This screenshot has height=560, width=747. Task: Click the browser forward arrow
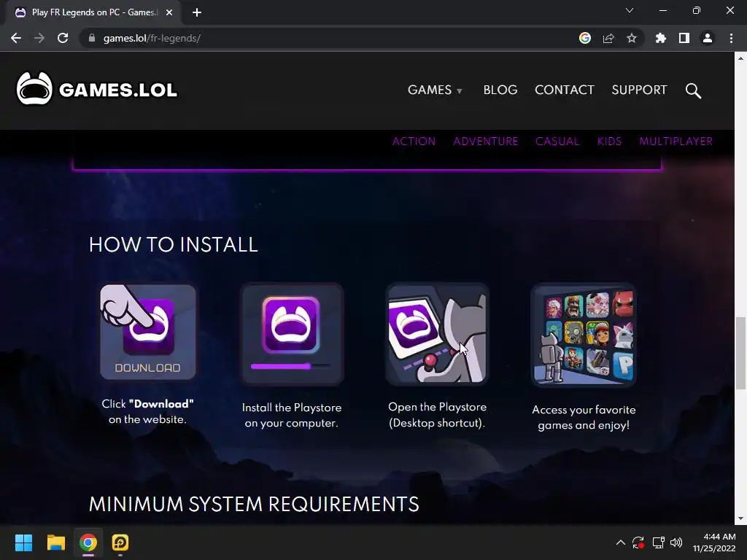pyautogui.click(x=39, y=38)
